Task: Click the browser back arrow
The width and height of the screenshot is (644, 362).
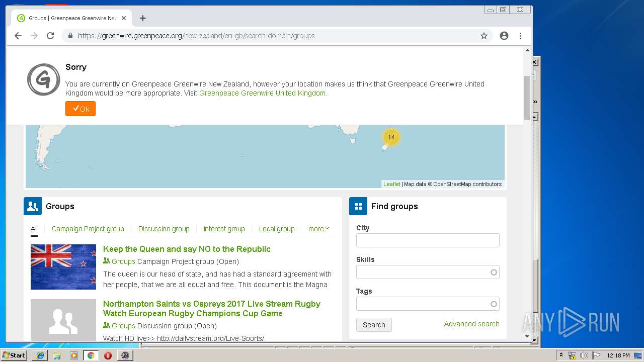Action: click(x=18, y=36)
